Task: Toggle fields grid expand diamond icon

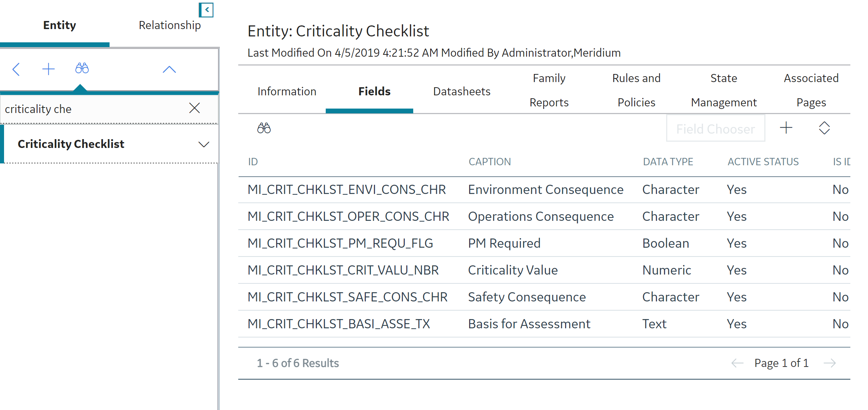Action: 824,128
